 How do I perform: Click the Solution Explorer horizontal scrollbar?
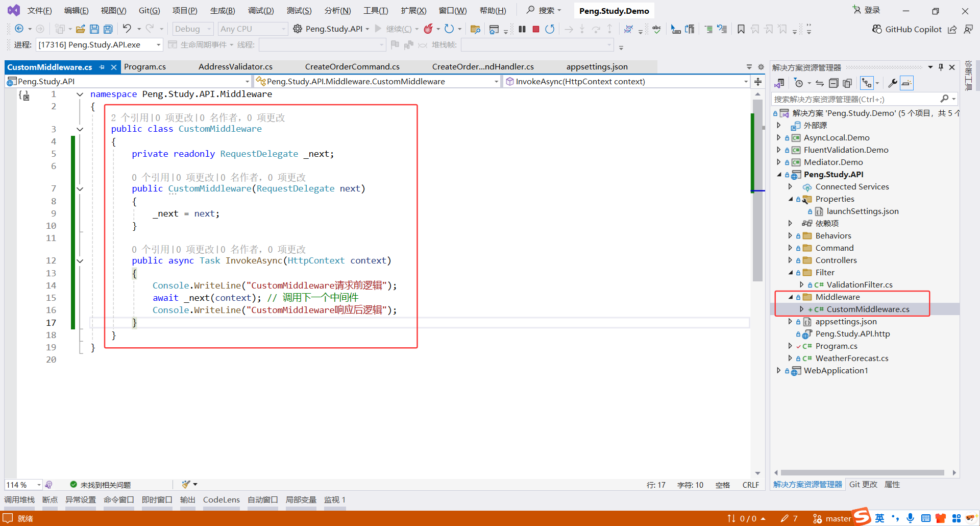point(862,473)
